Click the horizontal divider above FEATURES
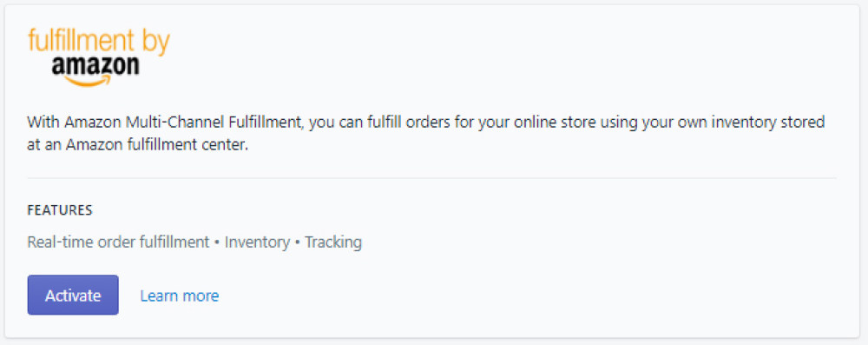Image resolution: width=868 pixels, height=345 pixels. coord(431,179)
